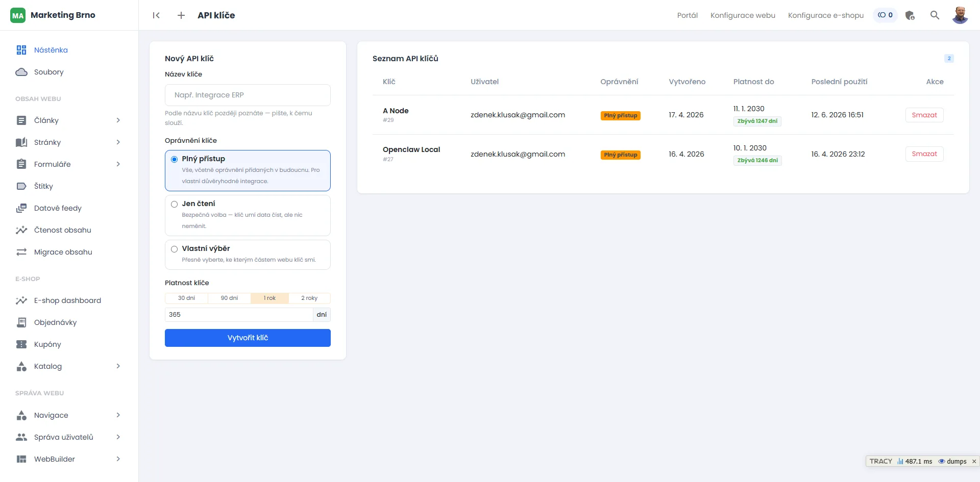The height and width of the screenshot is (482, 980).
Task: Expand the Články submenu
Action: click(118, 120)
